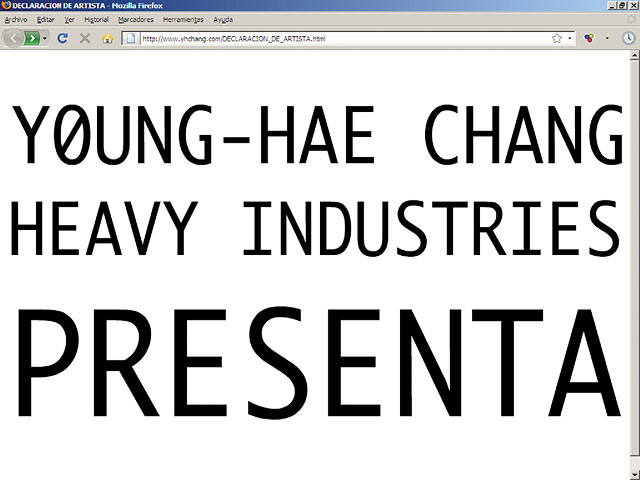Close the Firefox window
Screen dimensions: 640x480
(x=633, y=5)
